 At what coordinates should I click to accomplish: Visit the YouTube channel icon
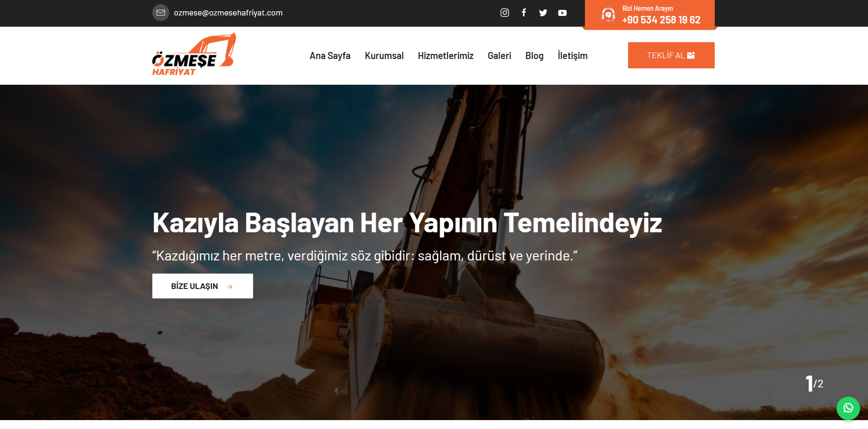[562, 13]
